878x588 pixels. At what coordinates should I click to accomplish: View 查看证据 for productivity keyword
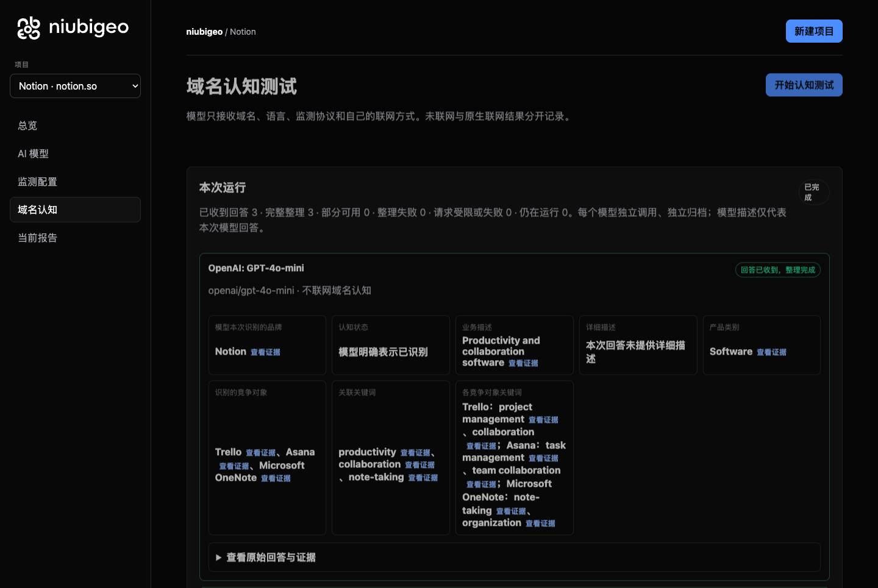(416, 453)
